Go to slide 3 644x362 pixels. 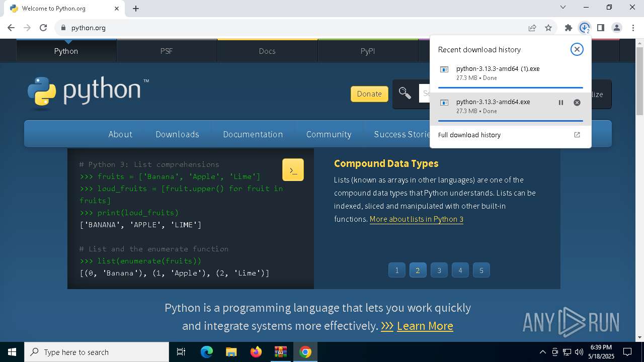coord(439,270)
